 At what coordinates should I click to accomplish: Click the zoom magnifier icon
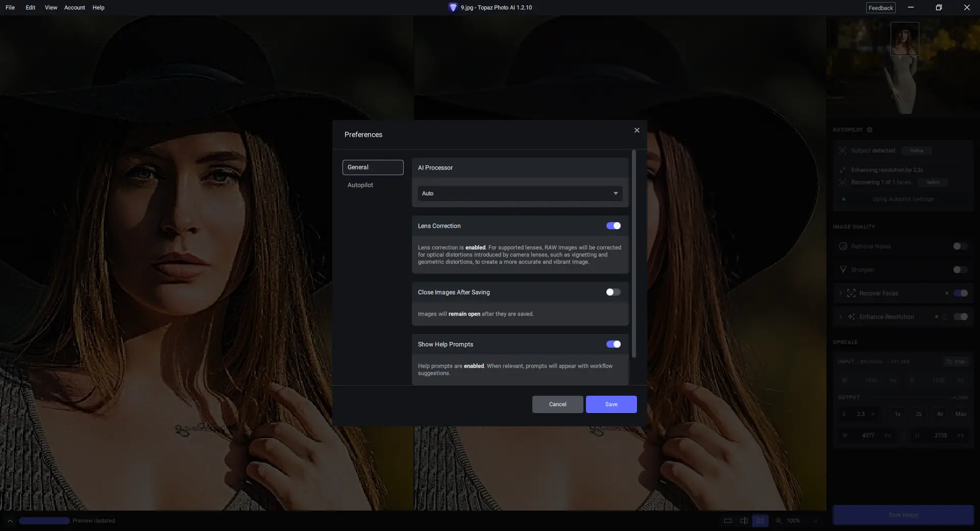point(778,521)
